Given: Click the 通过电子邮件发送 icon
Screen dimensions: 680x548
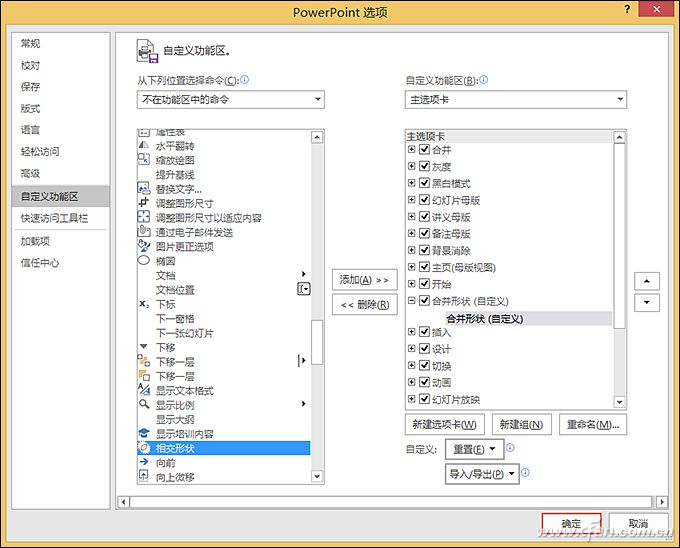Looking at the screenshot, I should (x=144, y=231).
